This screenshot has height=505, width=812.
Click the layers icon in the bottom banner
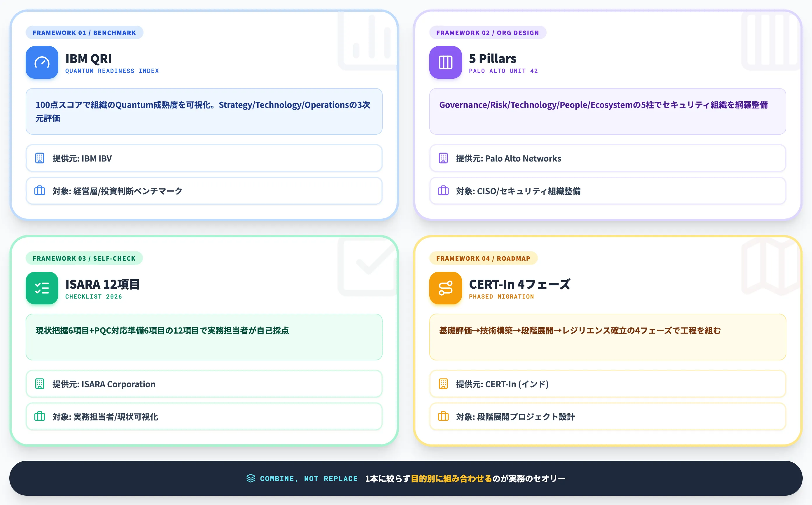click(251, 478)
